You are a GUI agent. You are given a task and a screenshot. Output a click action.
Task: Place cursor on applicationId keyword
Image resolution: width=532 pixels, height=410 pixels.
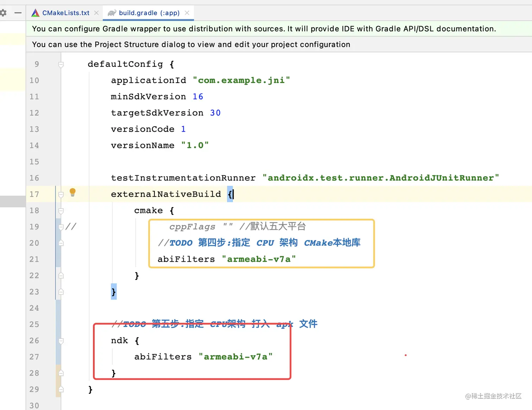pos(148,80)
